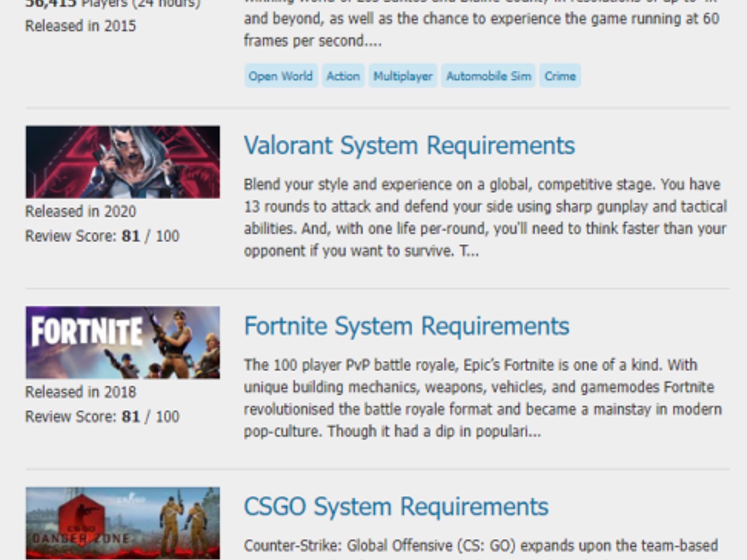Select the Action tag
The image size is (747, 560).
(343, 76)
